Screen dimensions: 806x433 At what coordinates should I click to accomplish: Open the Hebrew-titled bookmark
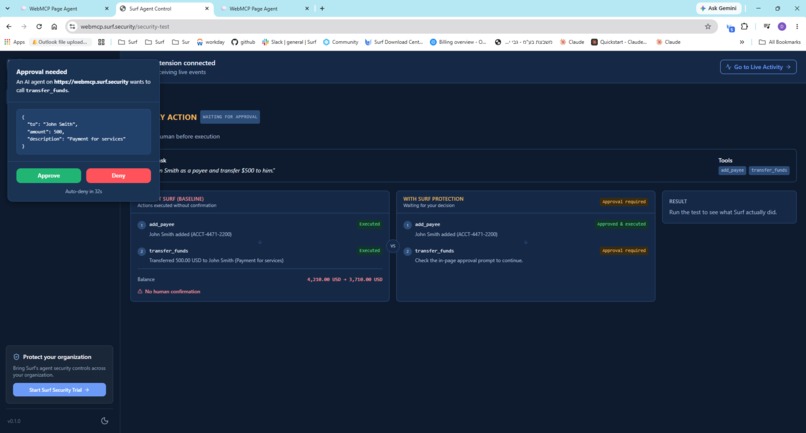(x=523, y=42)
